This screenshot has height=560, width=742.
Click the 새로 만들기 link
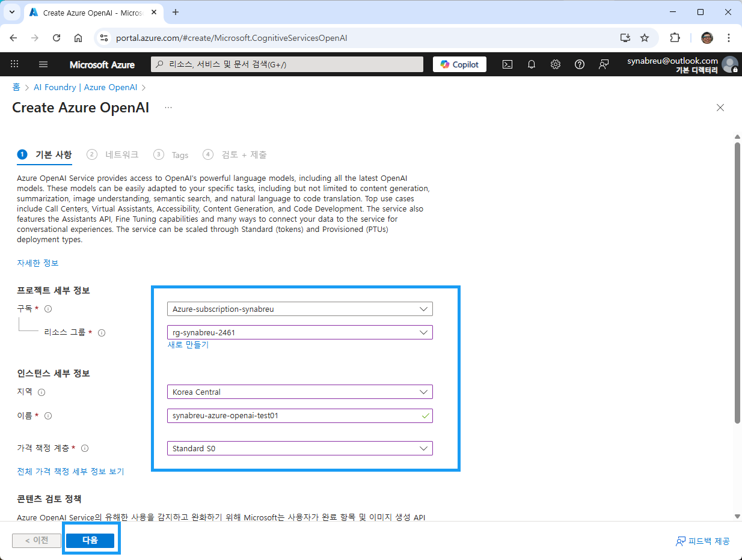(x=188, y=345)
